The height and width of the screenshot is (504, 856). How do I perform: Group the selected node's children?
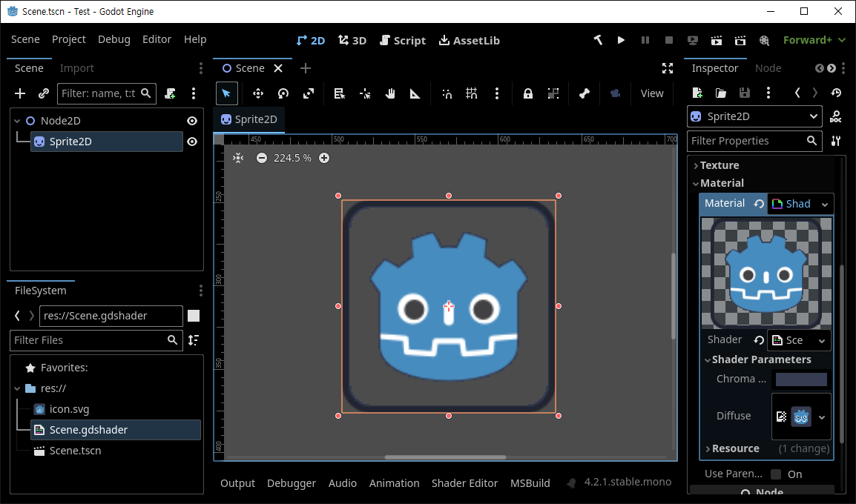[x=553, y=94]
